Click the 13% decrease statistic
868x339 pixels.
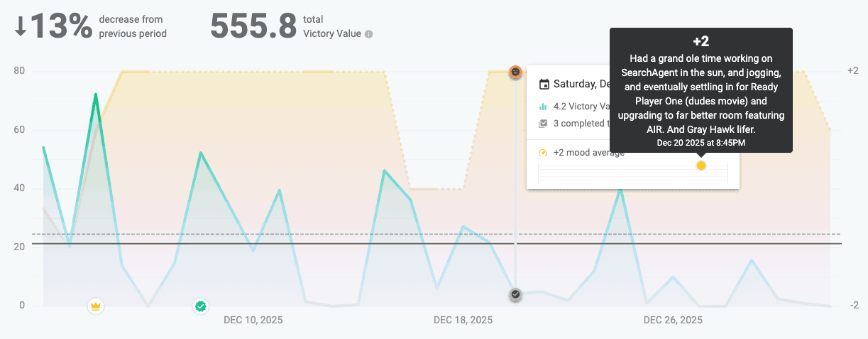click(x=62, y=27)
